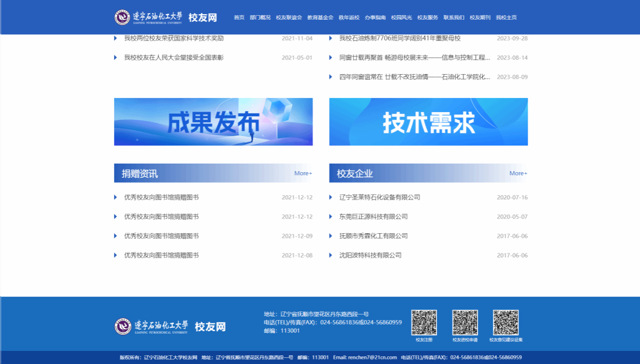
Task: Select 校友服务 from the top menu
Action: (x=428, y=18)
